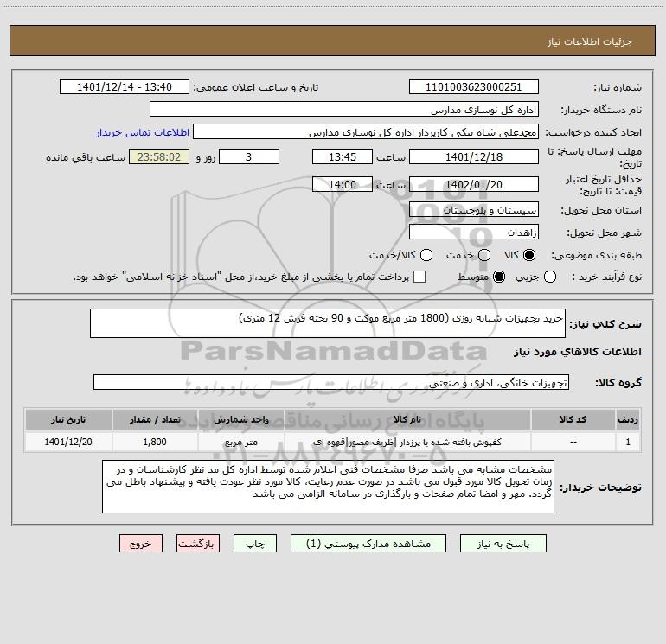Image resolution: width=666 pixels, height=644 pixels.
Task: Click the product name cell کفپوش بافته شده
Action: [407, 442]
